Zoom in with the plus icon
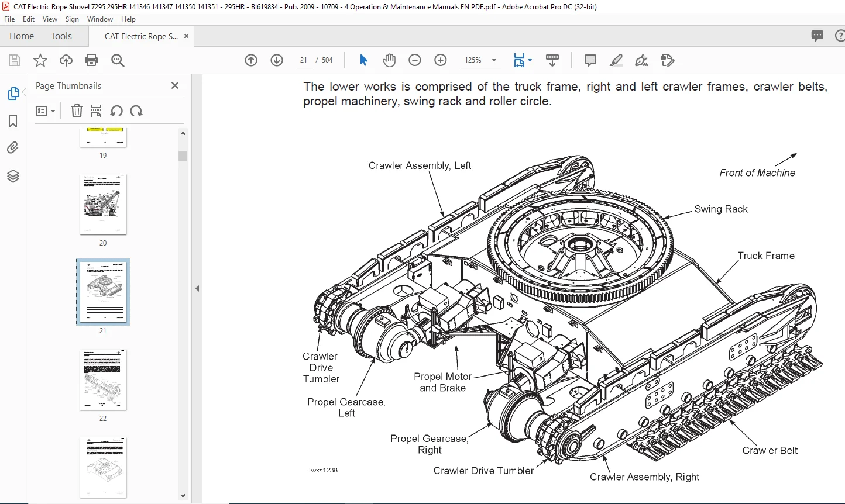This screenshot has height=504, width=845. [441, 60]
